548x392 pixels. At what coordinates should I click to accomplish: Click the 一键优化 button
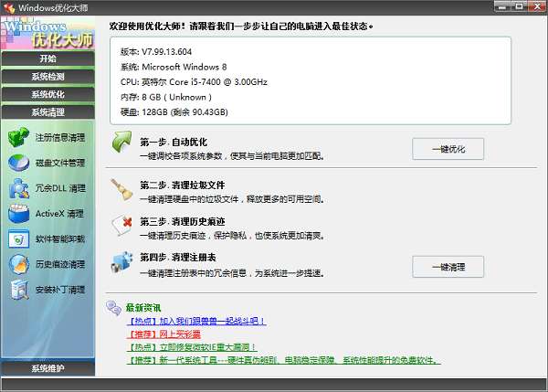[448, 149]
